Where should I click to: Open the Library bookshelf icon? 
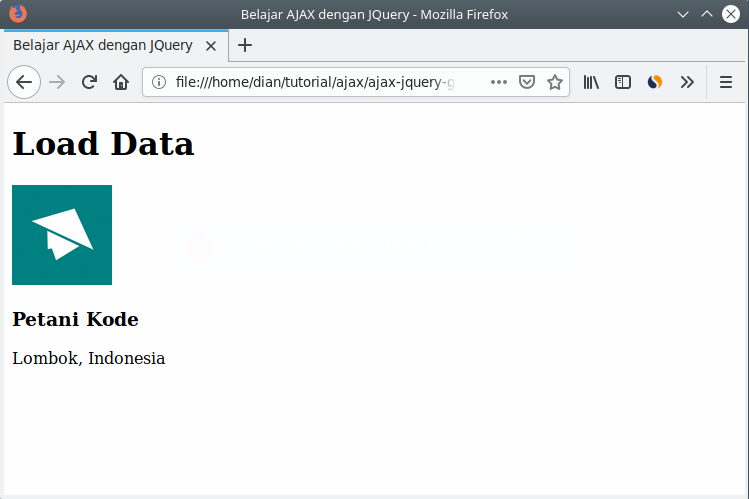pyautogui.click(x=591, y=82)
